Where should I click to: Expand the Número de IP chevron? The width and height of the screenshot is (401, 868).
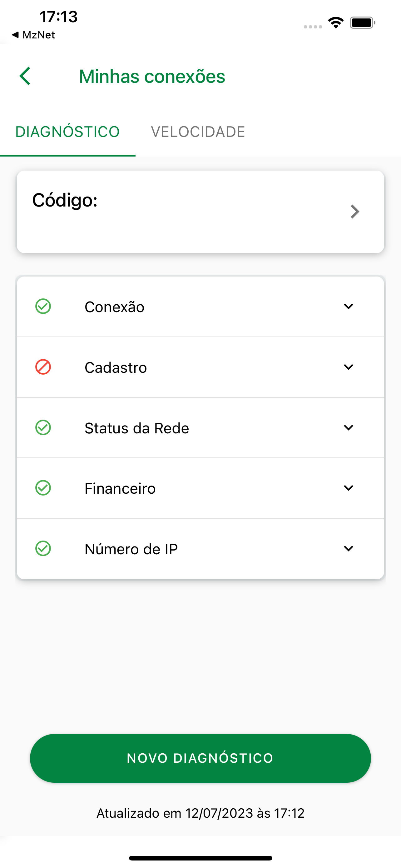tap(349, 549)
